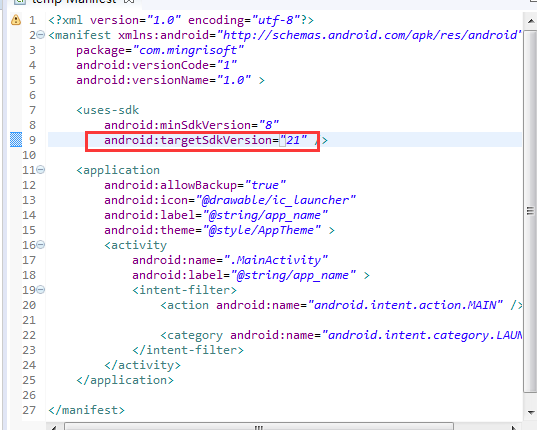
Task: Click the horizontal scrollbar left arrow
Action: (54, 427)
